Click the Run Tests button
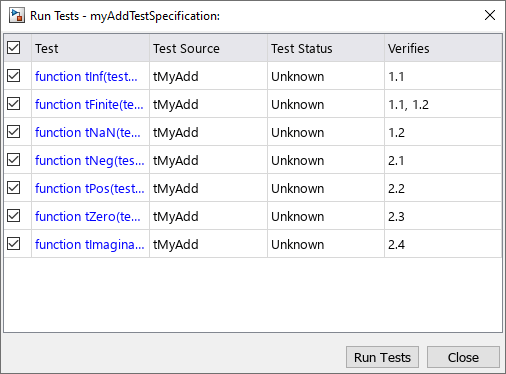The width and height of the screenshot is (506, 374). (x=382, y=357)
